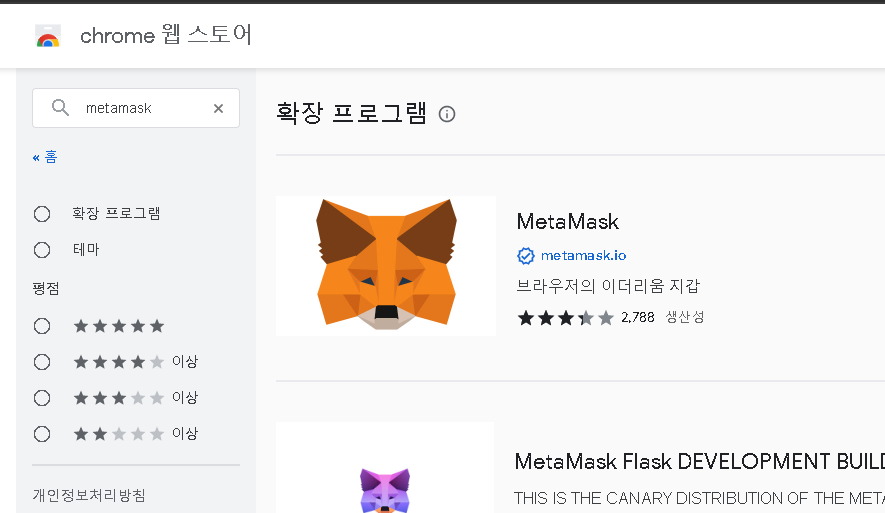This screenshot has width=885, height=513.
Task: Click the Chrome Web Store logo icon
Action: pos(47,36)
